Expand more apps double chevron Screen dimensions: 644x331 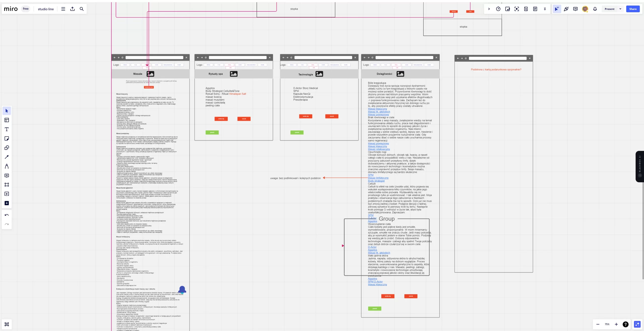[545, 9]
